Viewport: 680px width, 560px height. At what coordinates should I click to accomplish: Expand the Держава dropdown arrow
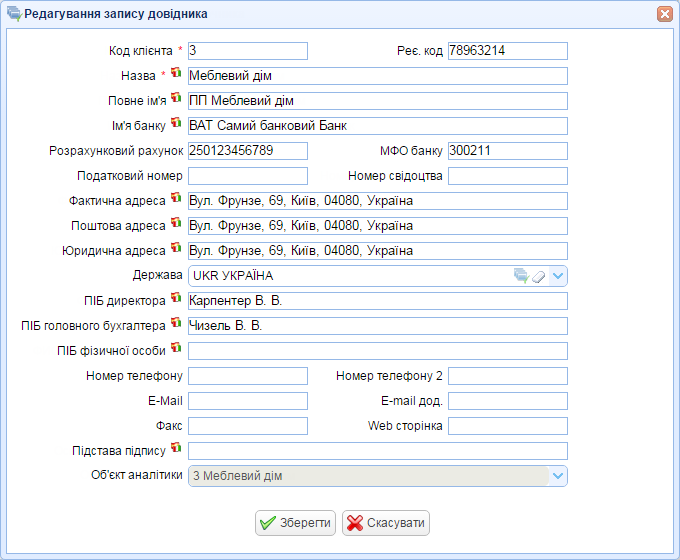(558, 276)
